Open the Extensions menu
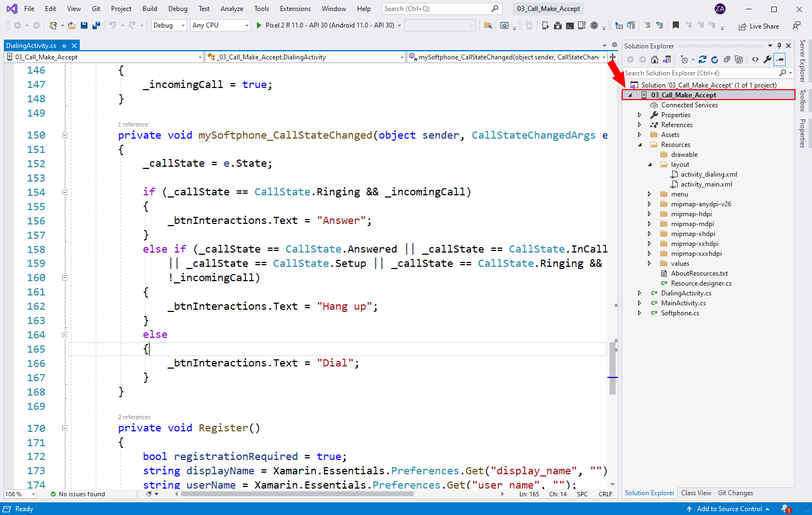812x515 pixels. [295, 8]
